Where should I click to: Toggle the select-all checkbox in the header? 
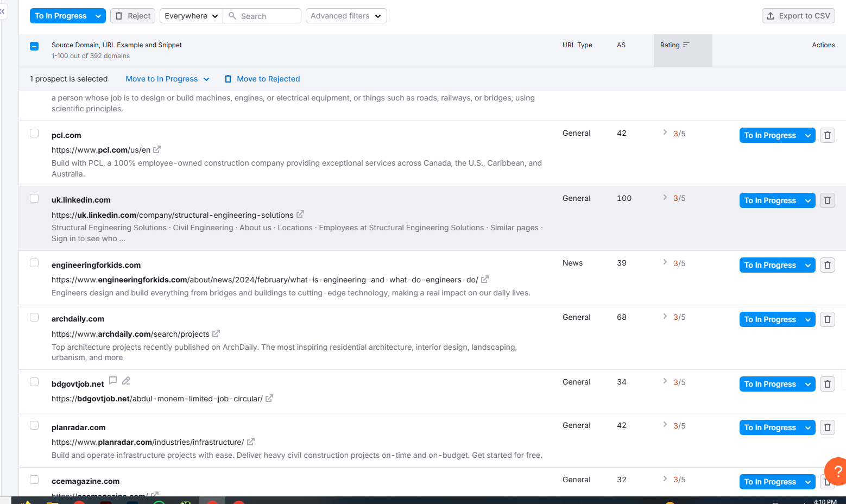pyautogui.click(x=34, y=46)
